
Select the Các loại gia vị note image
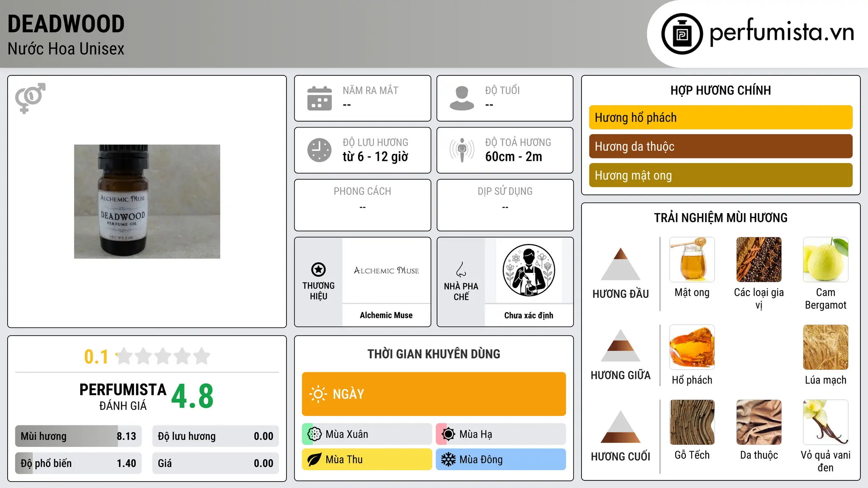coord(759,260)
